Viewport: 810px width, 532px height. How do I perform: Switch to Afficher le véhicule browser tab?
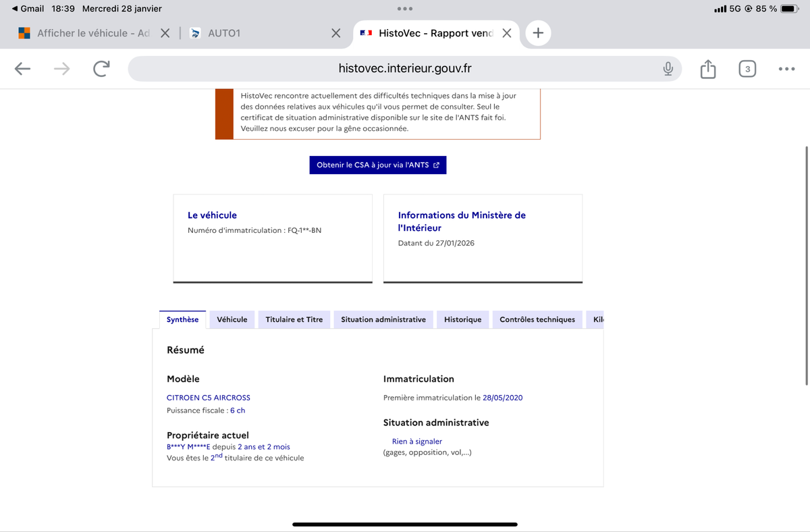pos(93,33)
